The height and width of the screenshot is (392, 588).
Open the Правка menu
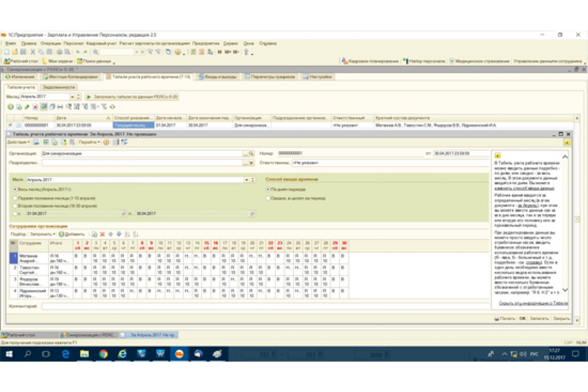(28, 43)
